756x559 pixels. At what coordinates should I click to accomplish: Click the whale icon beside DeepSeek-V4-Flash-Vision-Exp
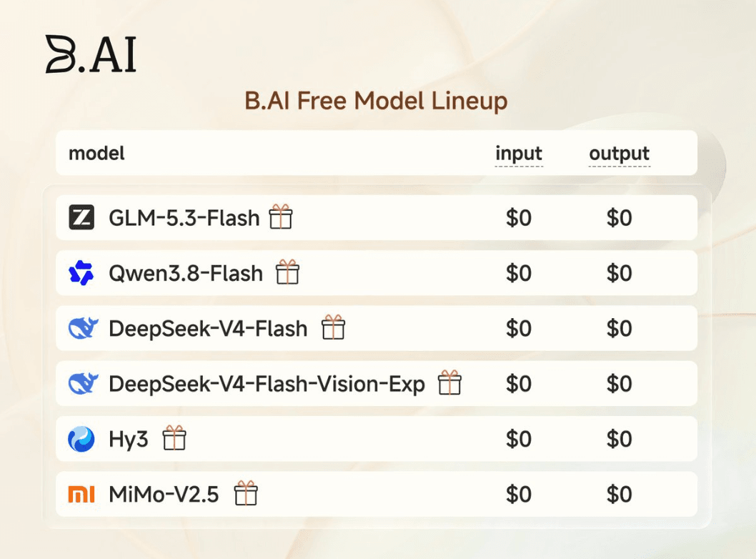click(83, 383)
